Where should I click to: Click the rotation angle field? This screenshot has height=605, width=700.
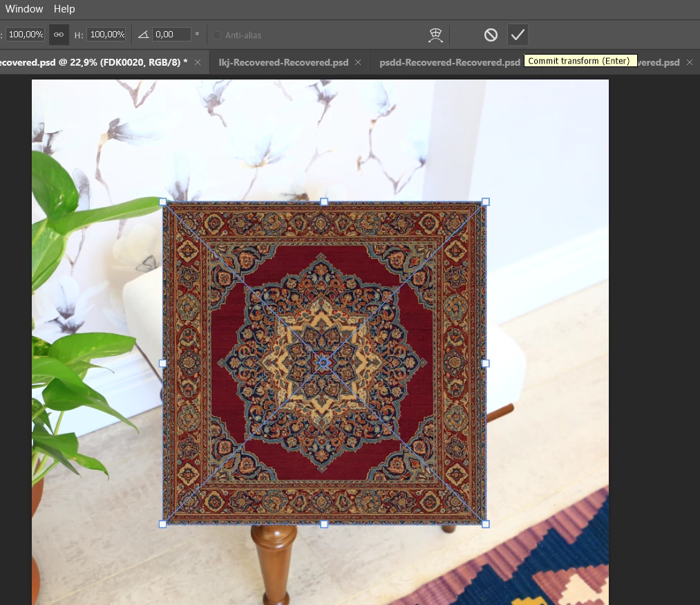coord(171,35)
